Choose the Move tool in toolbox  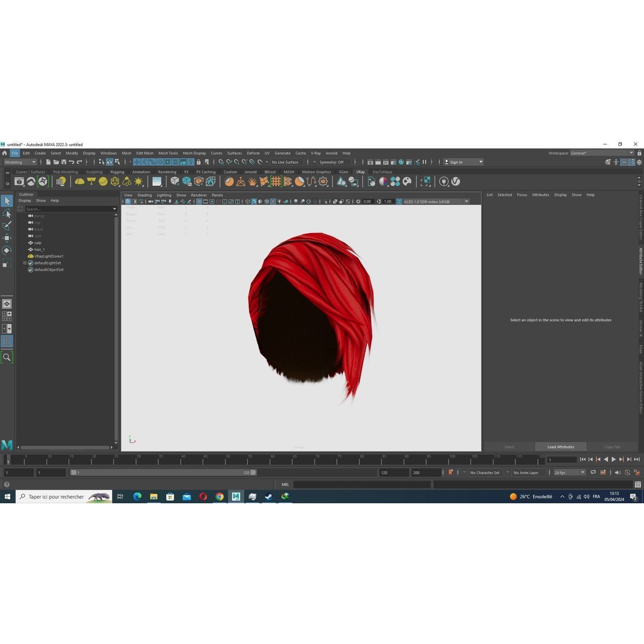7,238
